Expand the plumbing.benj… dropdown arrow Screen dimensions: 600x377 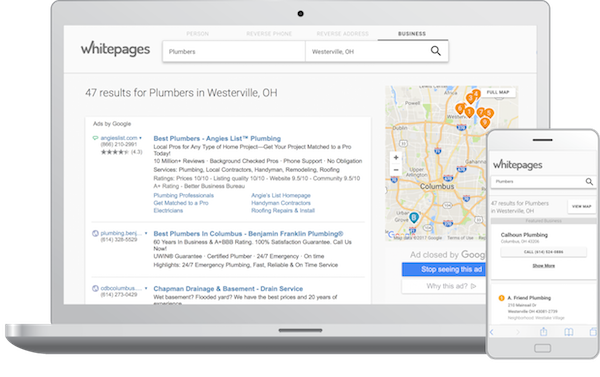click(x=146, y=233)
